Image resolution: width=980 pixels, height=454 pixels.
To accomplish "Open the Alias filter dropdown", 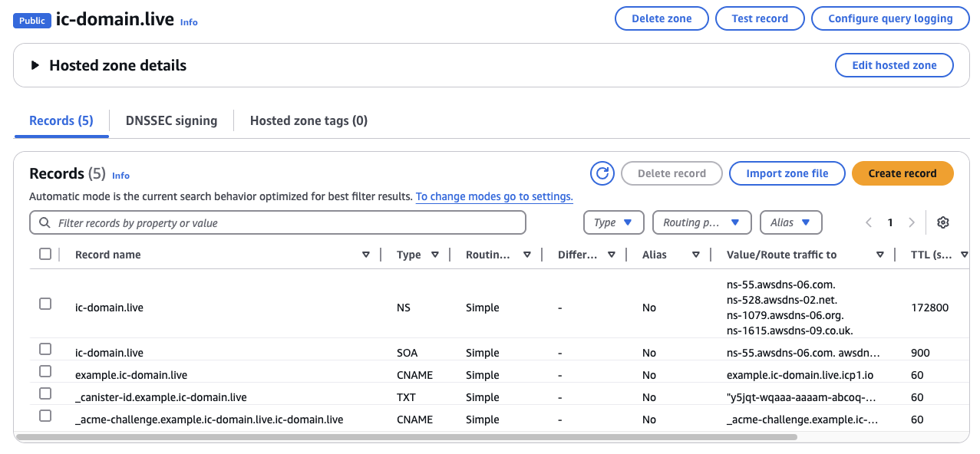I will [790, 222].
